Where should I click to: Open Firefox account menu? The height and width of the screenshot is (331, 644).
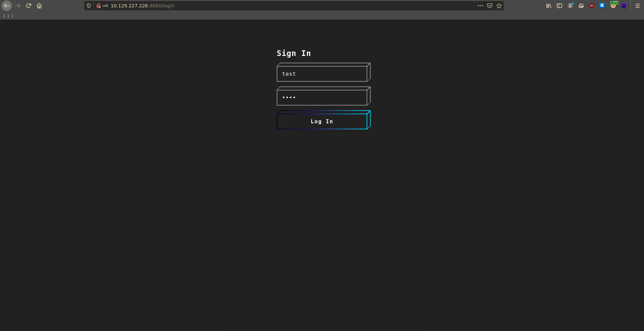click(x=570, y=6)
